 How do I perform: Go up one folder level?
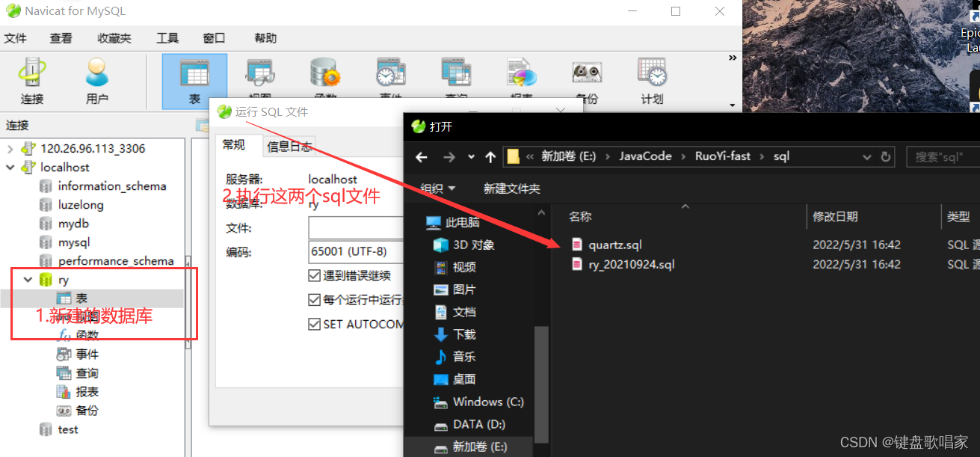pos(490,156)
